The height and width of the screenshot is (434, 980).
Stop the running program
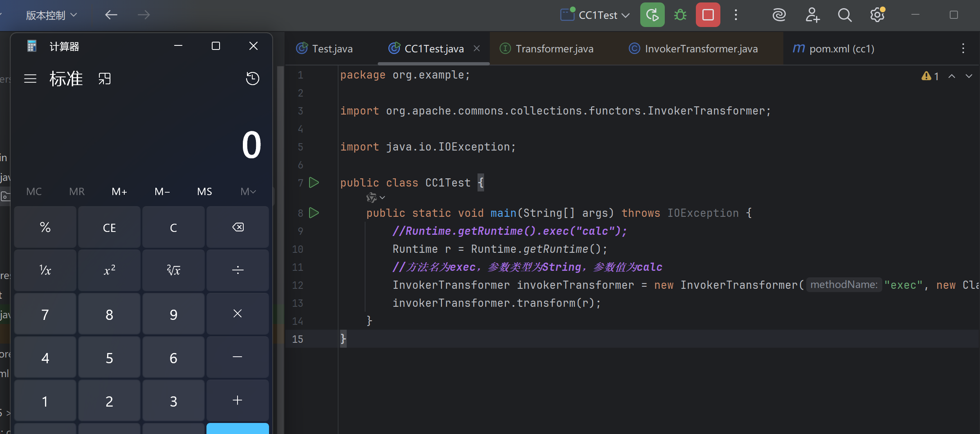tap(708, 15)
